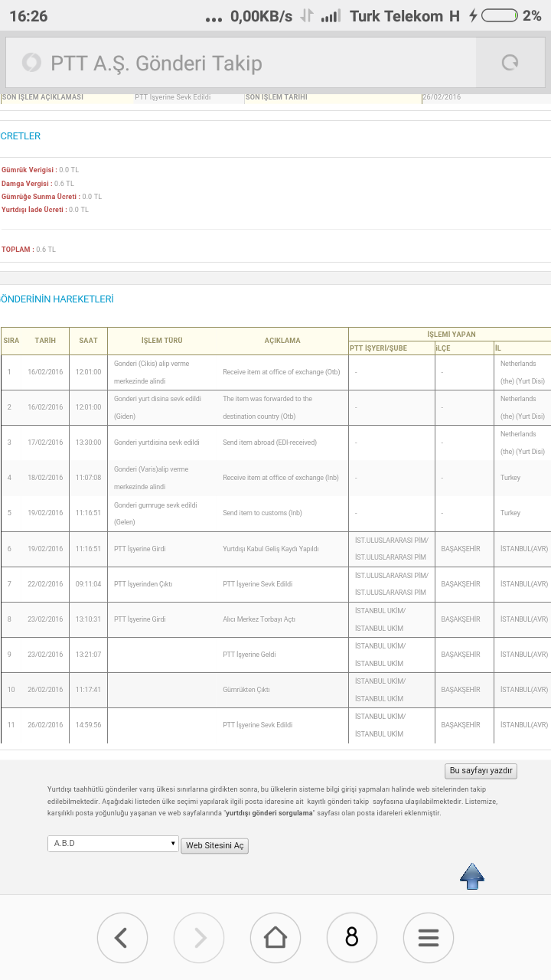The width and height of the screenshot is (551, 980).
Task: Select the SON İŞLEM TARİHİ label
Action: [x=277, y=97]
